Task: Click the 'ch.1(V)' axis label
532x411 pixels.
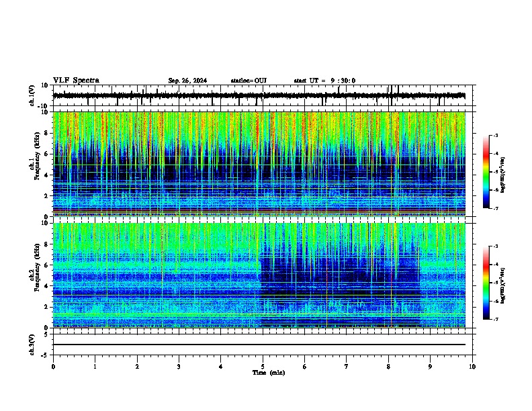Action: pos(32,95)
